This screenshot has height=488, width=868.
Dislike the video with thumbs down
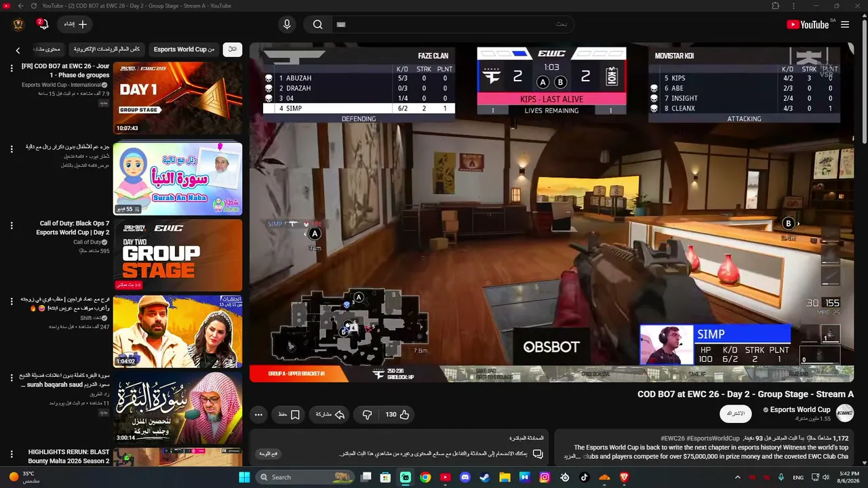coord(367,414)
